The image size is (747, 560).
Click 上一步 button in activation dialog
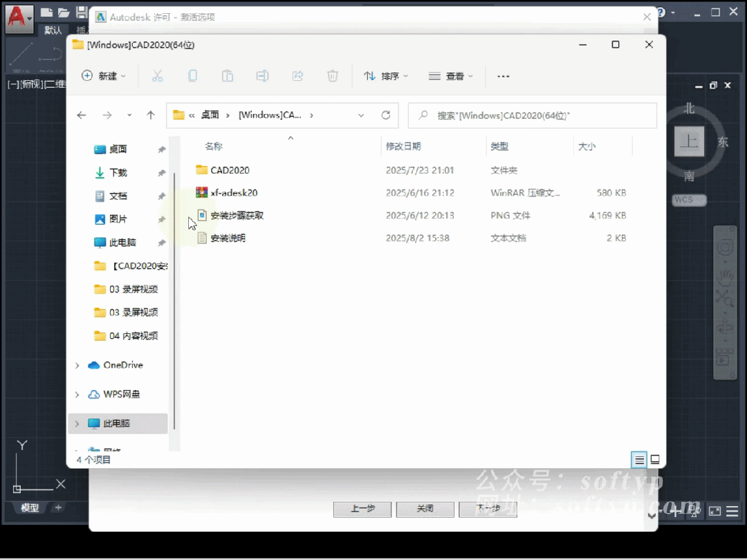tap(362, 509)
